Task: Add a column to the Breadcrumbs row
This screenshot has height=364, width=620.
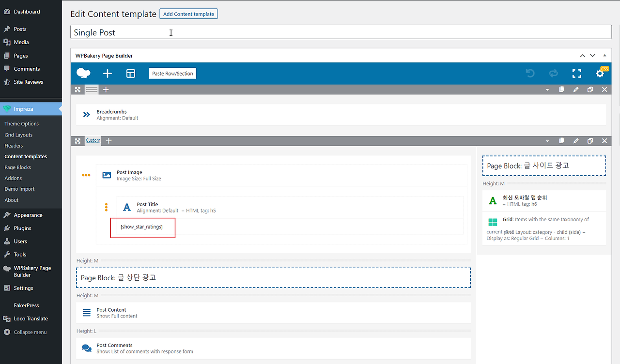Action: click(106, 90)
